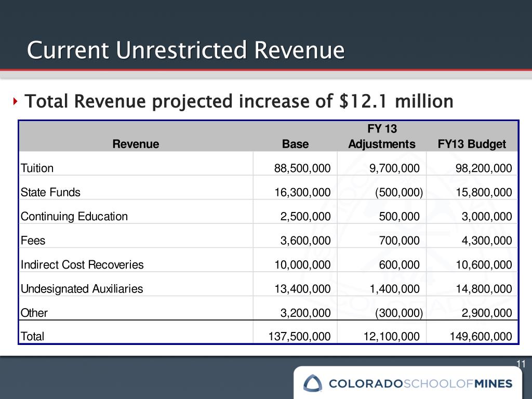532x399 pixels.
Task: Click Total base value 137,500,000
Action: tap(299, 336)
